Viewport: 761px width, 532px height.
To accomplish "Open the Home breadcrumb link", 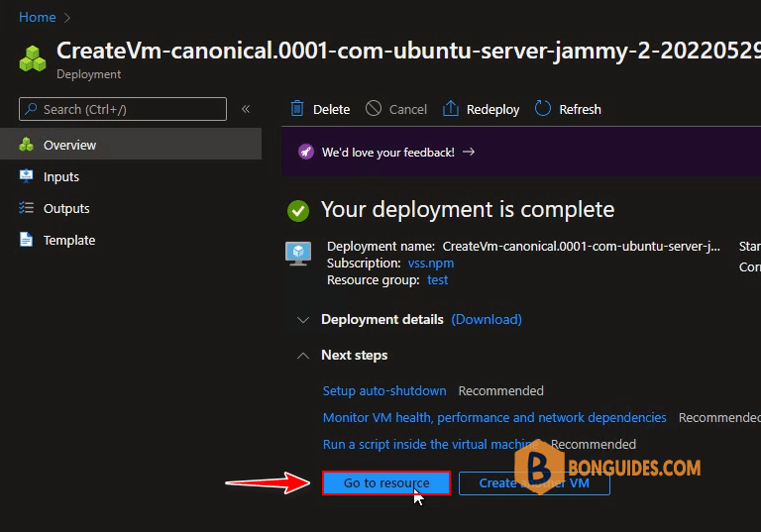I will 38,18.
